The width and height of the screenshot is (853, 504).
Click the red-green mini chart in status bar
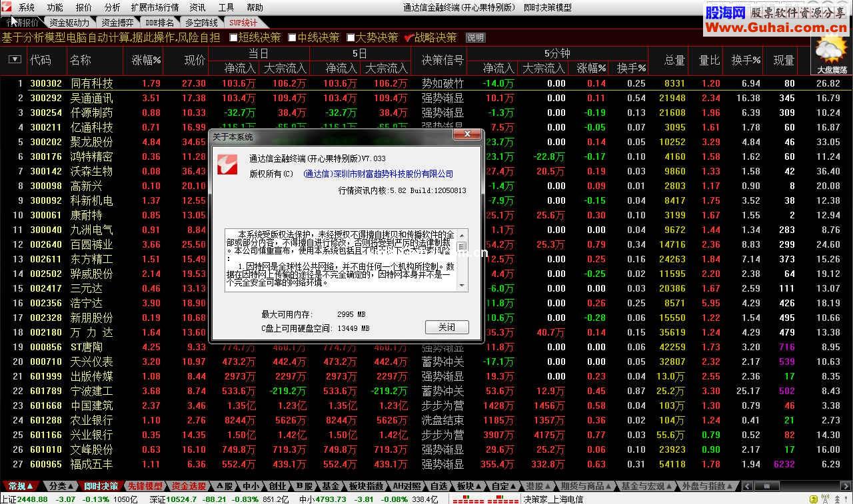(x=486, y=499)
